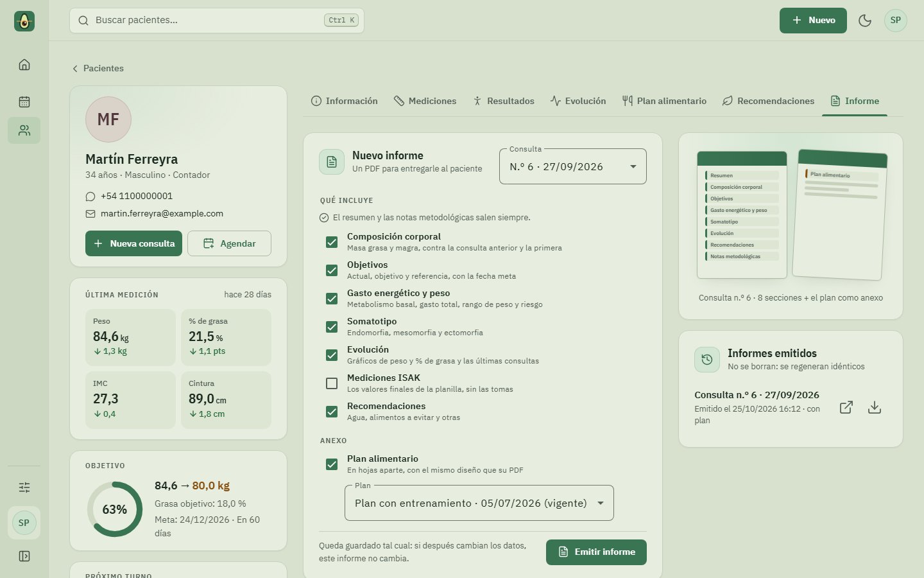Screen dimensions: 924x578
Task: Focus the Buscar pacientes search field
Action: click(217, 21)
